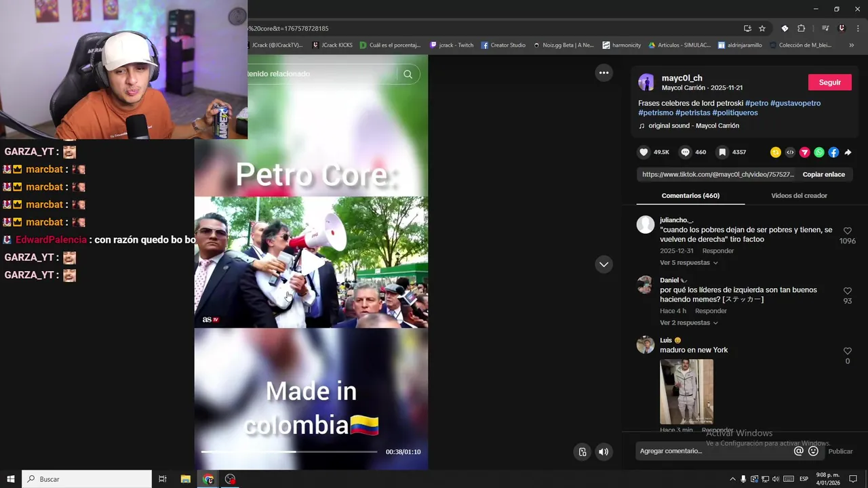Screen dimensions: 868x488
Task: Like juliancho's comment with 1096 likes
Action: coord(847,231)
